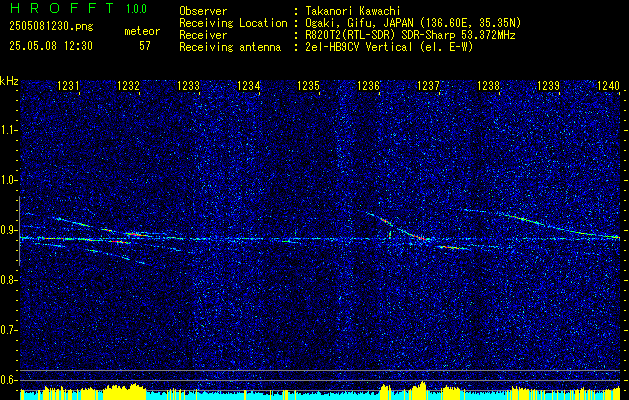Click the 1237 time marker
Screen dimensions: 629x400
(428, 85)
